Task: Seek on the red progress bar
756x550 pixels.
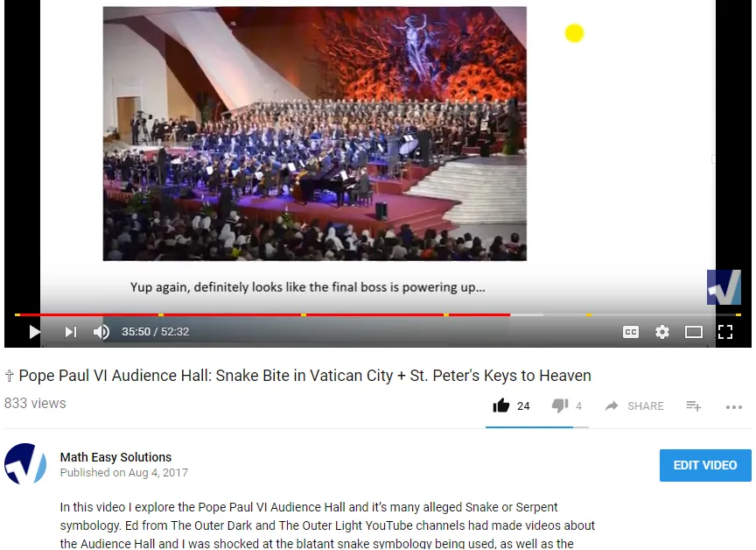Action: pyautogui.click(x=262, y=314)
